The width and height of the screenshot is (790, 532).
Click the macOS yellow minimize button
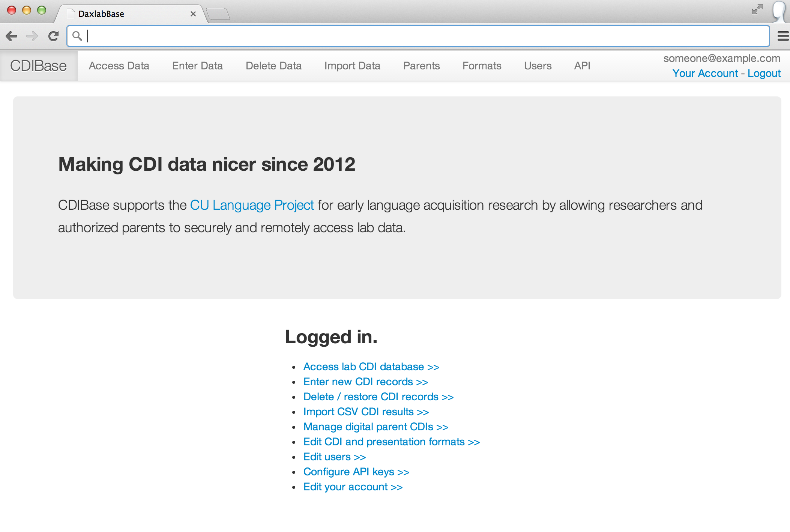click(27, 10)
